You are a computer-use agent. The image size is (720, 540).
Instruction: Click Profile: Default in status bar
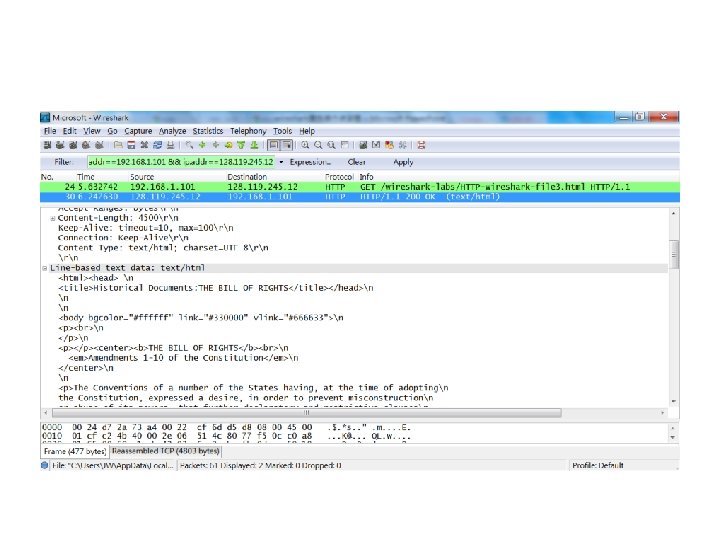[x=597, y=466]
